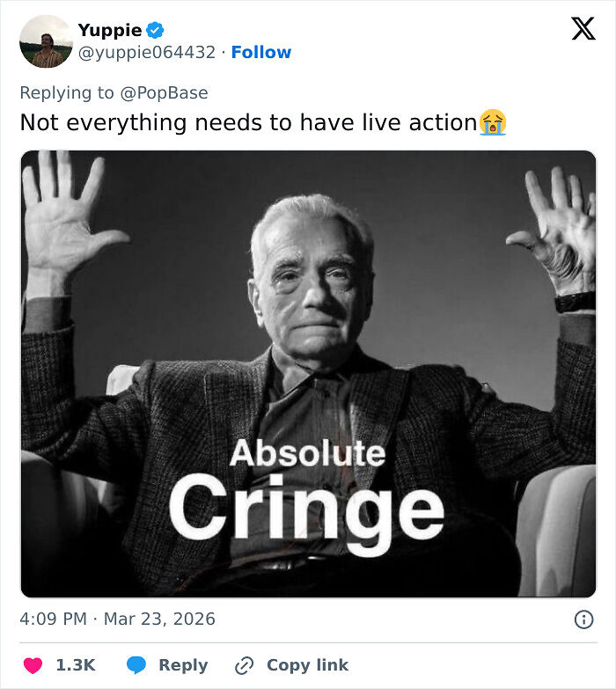Click the X logo in top corner
Image resolution: width=616 pixels, height=689 pixels.
[583, 29]
